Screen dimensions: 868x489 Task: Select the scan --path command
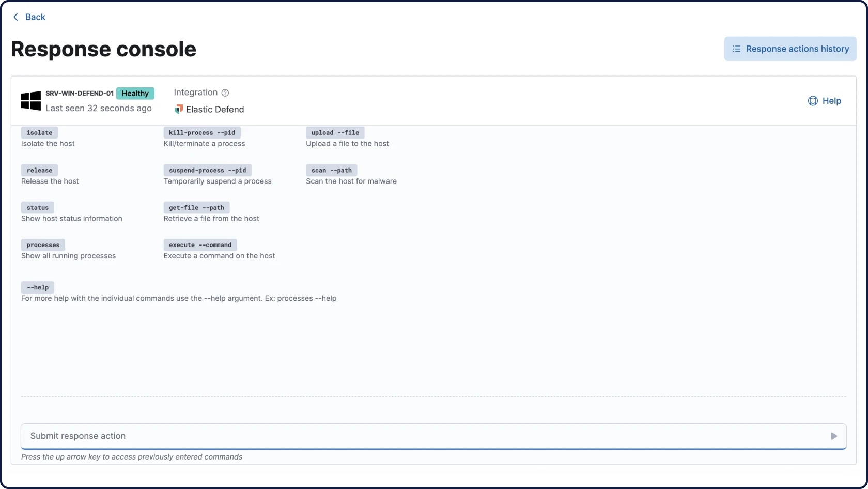(x=332, y=170)
